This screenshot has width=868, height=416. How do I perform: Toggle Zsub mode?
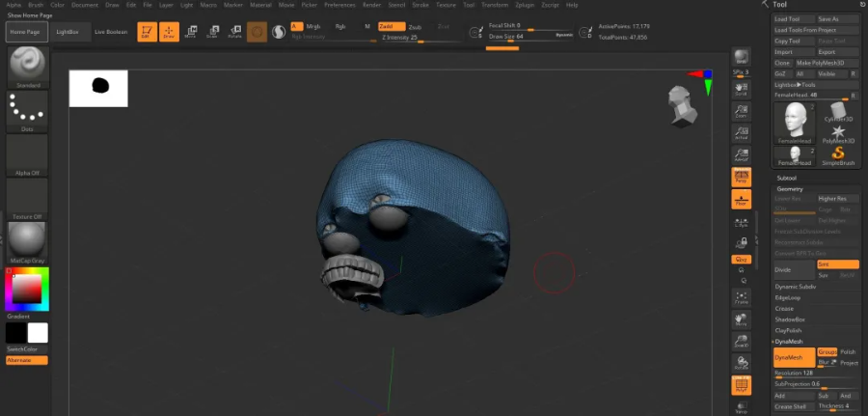pos(415,27)
